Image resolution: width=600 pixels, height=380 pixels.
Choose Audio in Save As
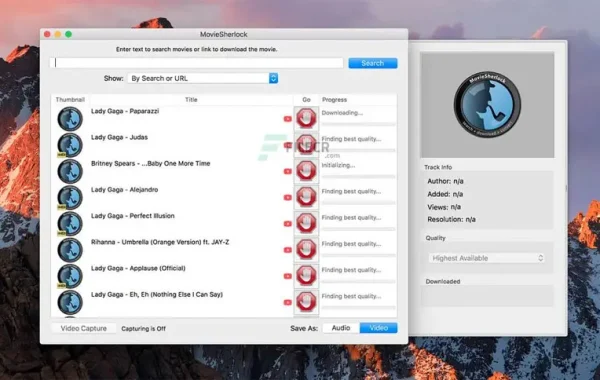coord(341,328)
